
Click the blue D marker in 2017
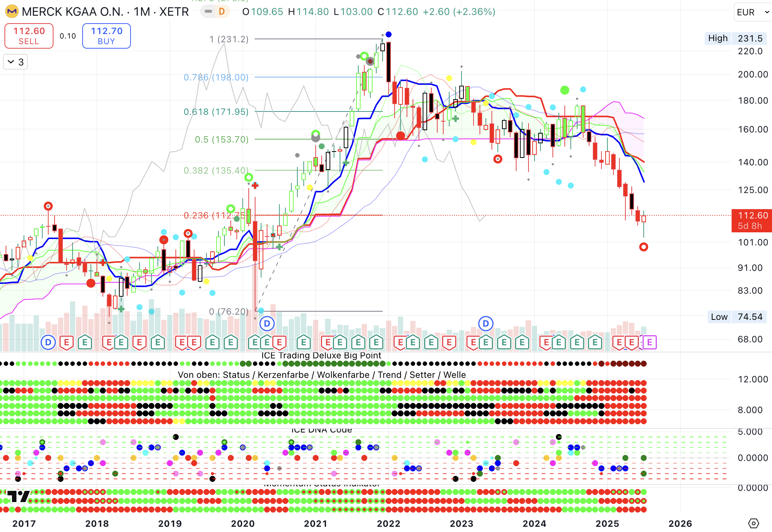pos(48,342)
